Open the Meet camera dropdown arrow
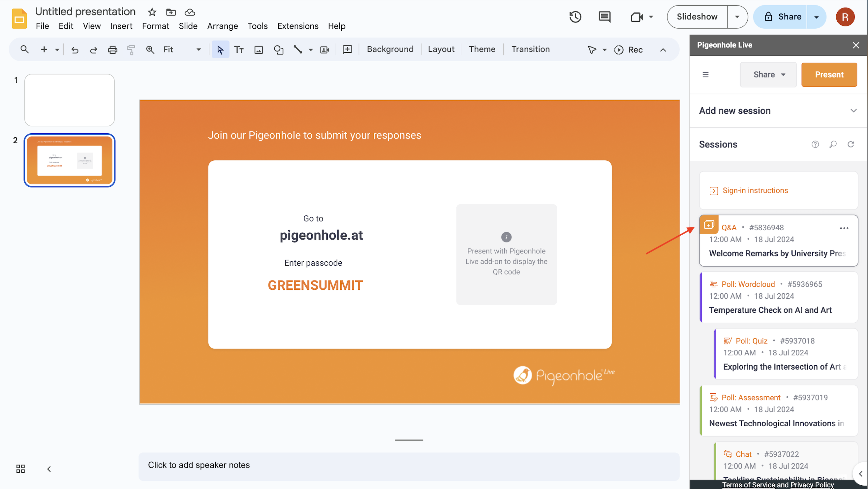The width and height of the screenshot is (868, 489). 651,16
